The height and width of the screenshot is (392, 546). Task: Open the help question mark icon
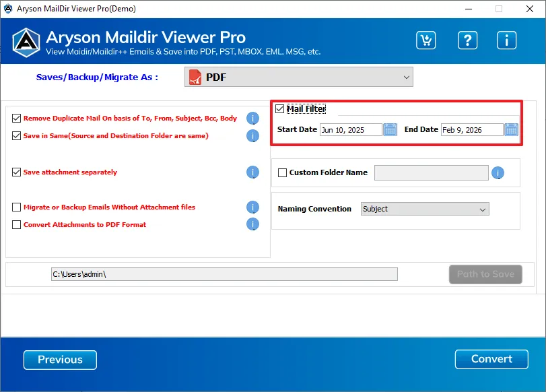point(467,40)
